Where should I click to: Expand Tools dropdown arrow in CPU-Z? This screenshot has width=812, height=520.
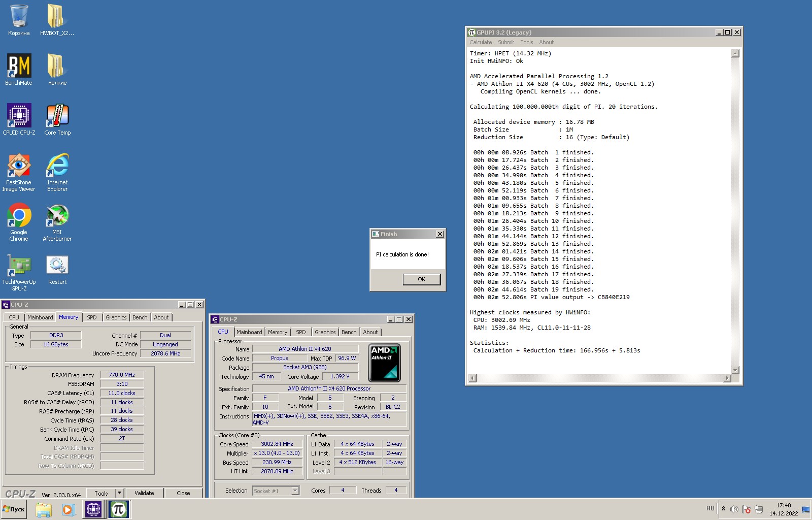(119, 493)
